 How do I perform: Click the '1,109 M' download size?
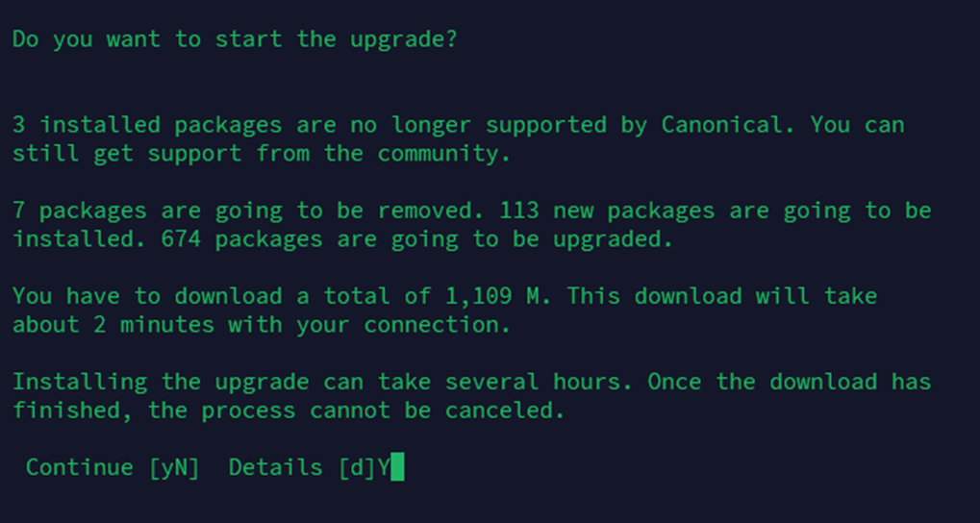(496, 296)
